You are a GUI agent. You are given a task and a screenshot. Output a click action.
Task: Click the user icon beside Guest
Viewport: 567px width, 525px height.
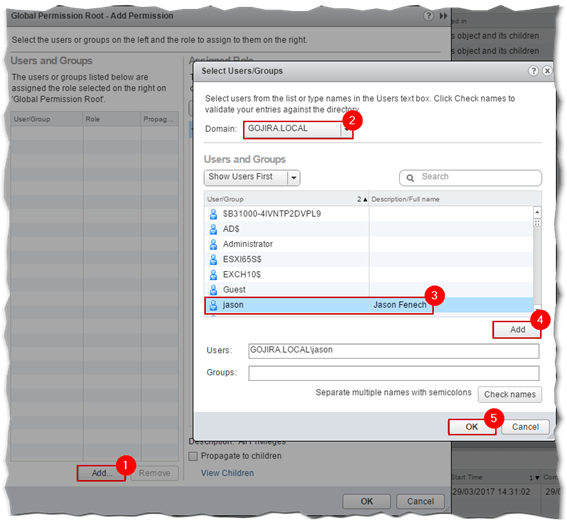(213, 290)
